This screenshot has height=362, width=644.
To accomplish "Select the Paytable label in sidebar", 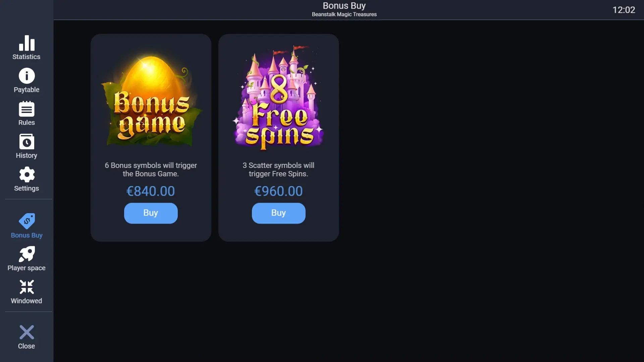I will pyautogui.click(x=26, y=90).
